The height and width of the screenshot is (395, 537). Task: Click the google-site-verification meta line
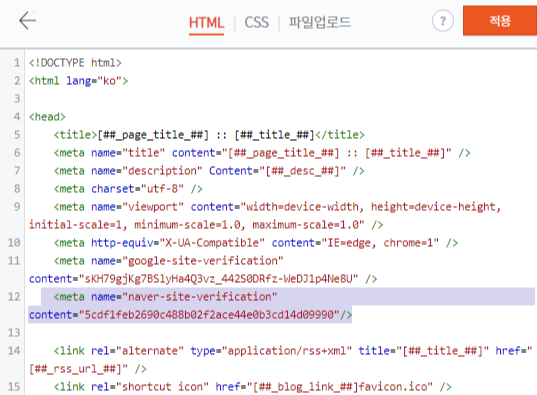[x=168, y=261]
